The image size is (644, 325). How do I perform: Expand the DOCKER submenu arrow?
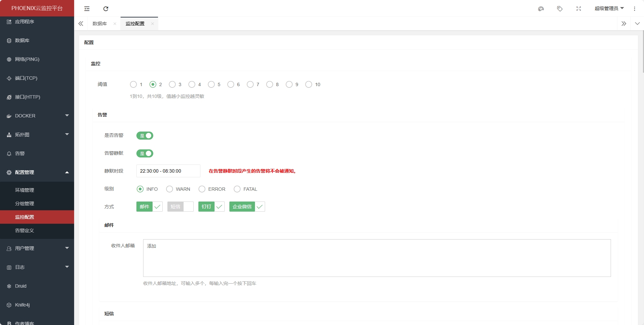pyautogui.click(x=67, y=115)
